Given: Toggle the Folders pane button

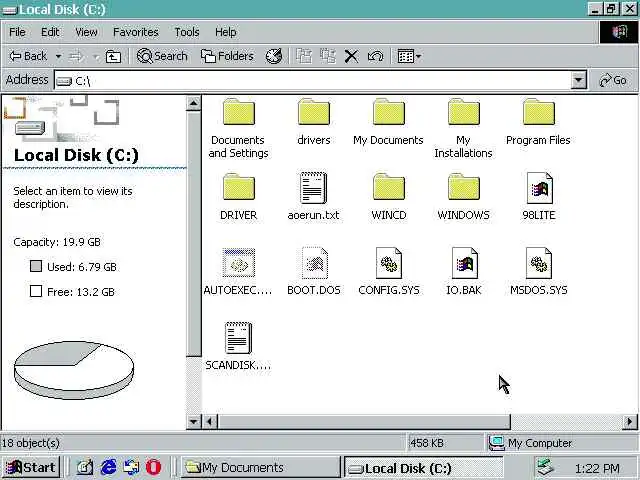Looking at the screenshot, I should [227, 56].
